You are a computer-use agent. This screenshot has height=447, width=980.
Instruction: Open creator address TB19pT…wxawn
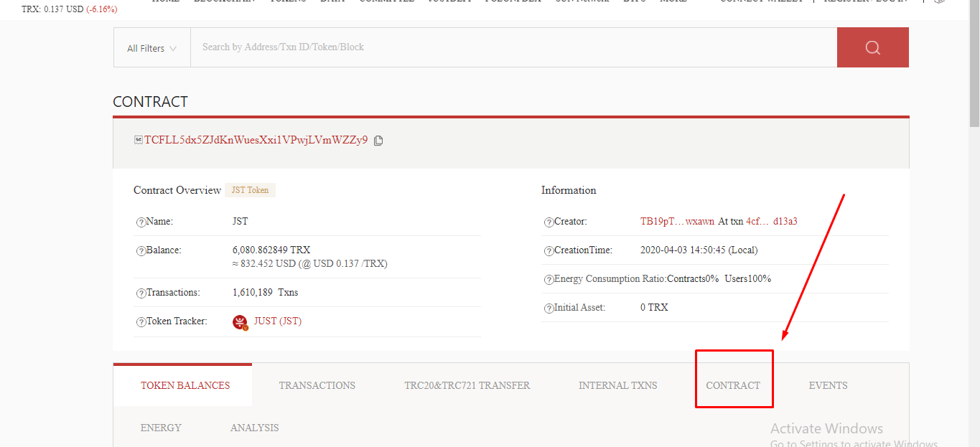click(x=677, y=222)
